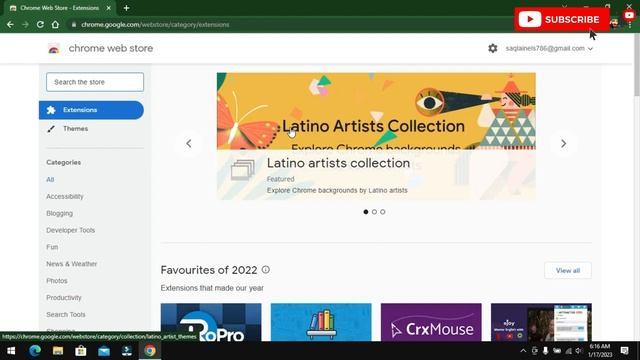The height and width of the screenshot is (360, 640).
Task: Click the browser back arrow
Action: (x=10, y=24)
